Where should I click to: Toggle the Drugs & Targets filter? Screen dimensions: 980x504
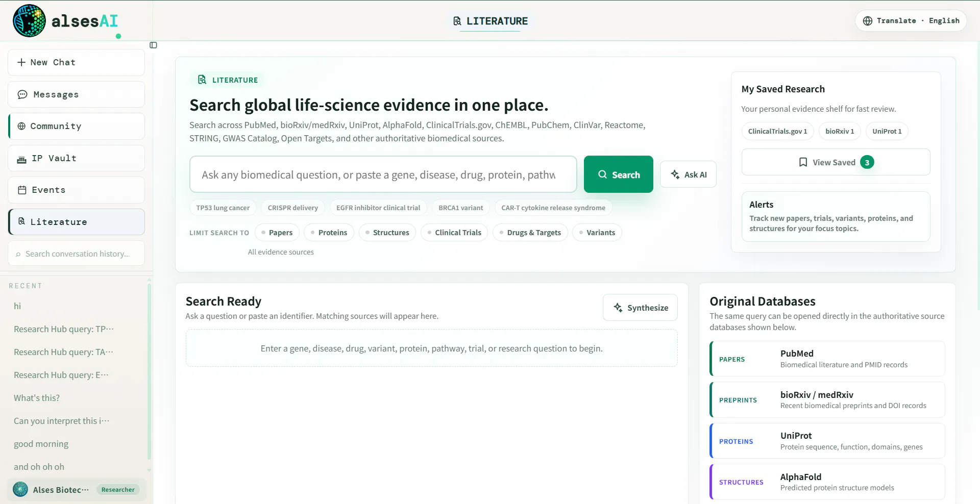(x=530, y=233)
